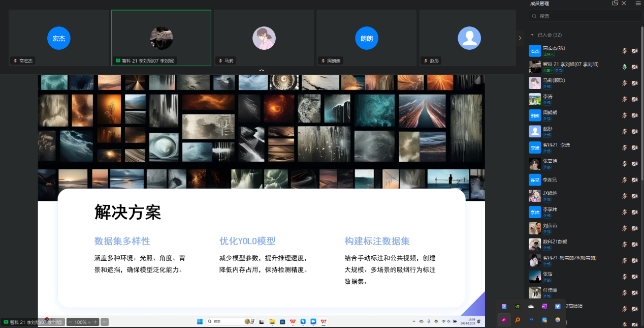
Task: Open OneNote from the system tray popup
Action: point(544,307)
